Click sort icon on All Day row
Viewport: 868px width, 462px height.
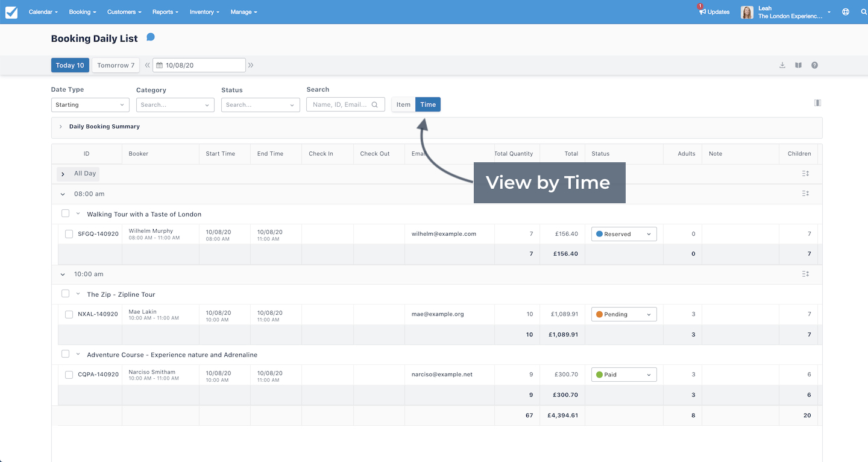tap(805, 174)
